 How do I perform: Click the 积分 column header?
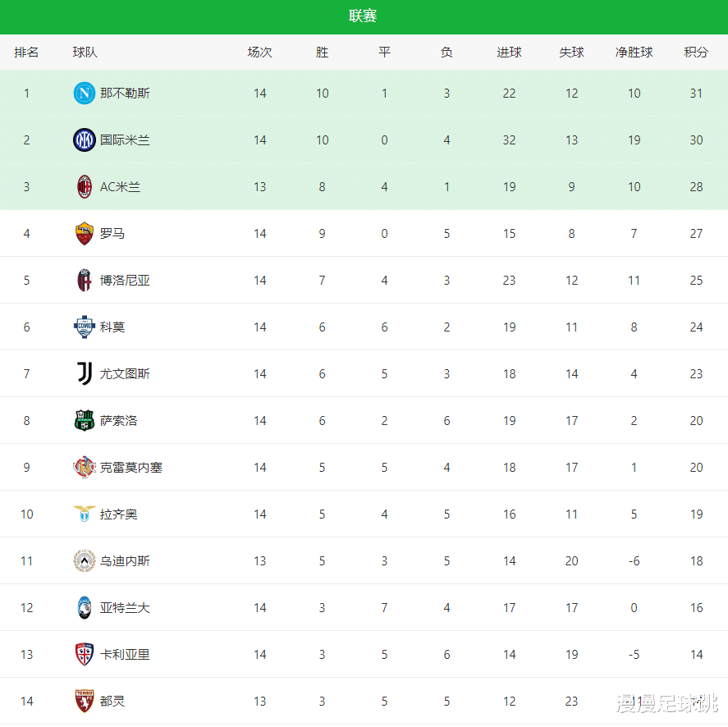[696, 53]
